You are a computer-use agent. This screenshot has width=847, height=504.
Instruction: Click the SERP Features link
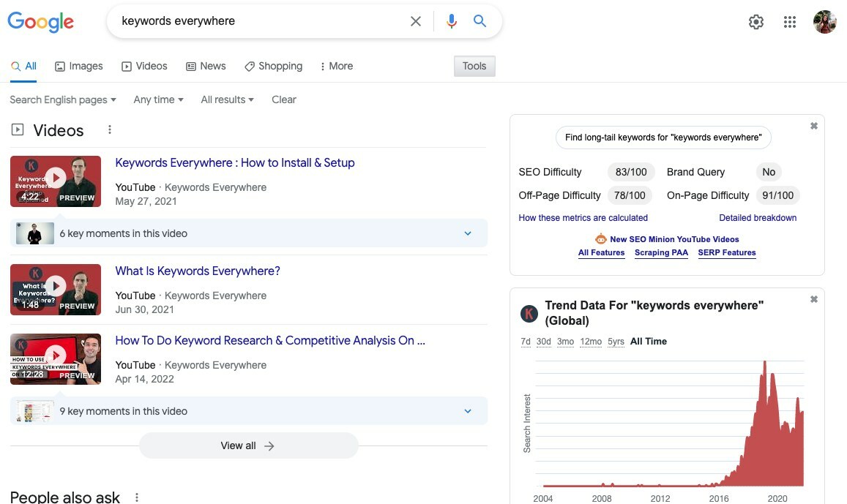pyautogui.click(x=726, y=252)
